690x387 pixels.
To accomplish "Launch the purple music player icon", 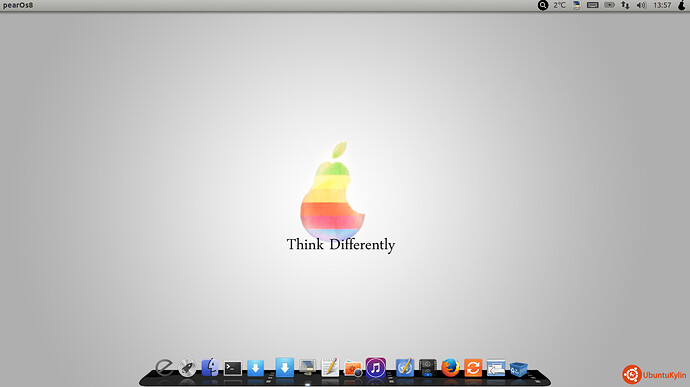I will (x=376, y=367).
